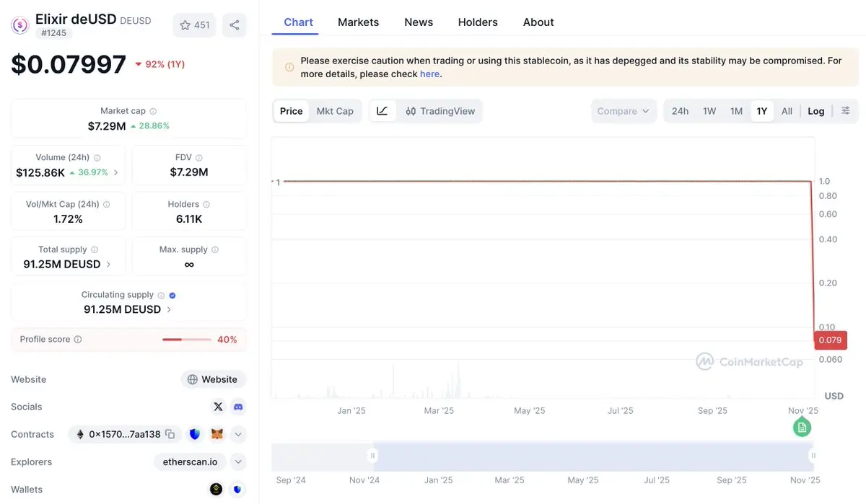Click the etherscan.io explorer button
The height and width of the screenshot is (504, 866).
191,461
